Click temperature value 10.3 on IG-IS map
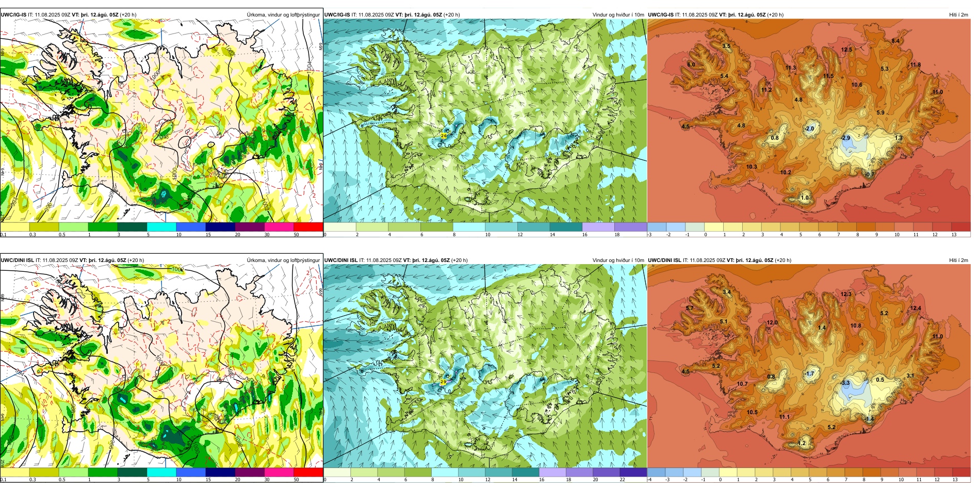Image resolution: width=980 pixels, height=490 pixels. [752, 167]
